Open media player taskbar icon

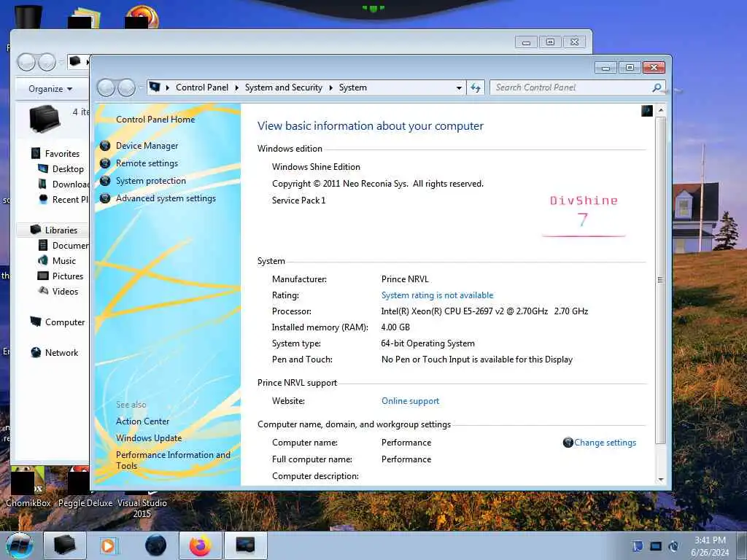(x=109, y=545)
